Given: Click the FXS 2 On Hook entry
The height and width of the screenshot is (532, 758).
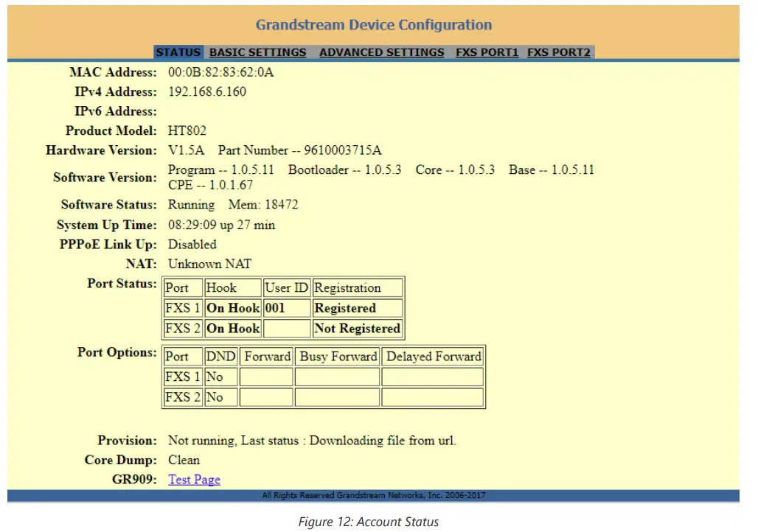Looking at the screenshot, I should tap(232, 329).
